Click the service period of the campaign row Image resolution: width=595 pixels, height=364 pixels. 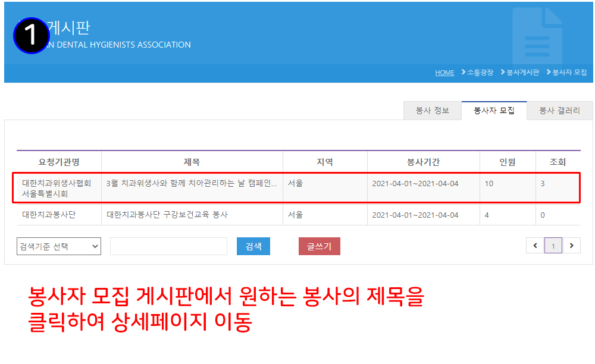tap(415, 184)
